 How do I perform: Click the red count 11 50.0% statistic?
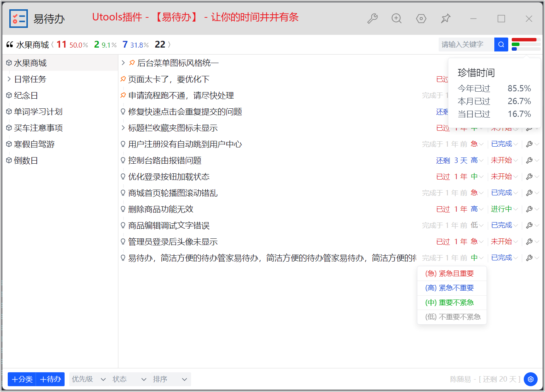72,45
